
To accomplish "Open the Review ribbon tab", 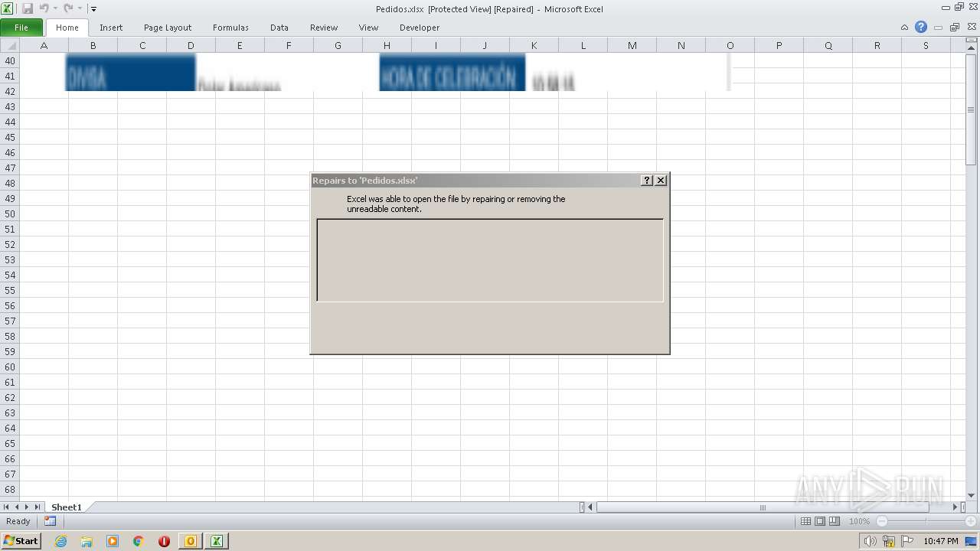I will [324, 28].
